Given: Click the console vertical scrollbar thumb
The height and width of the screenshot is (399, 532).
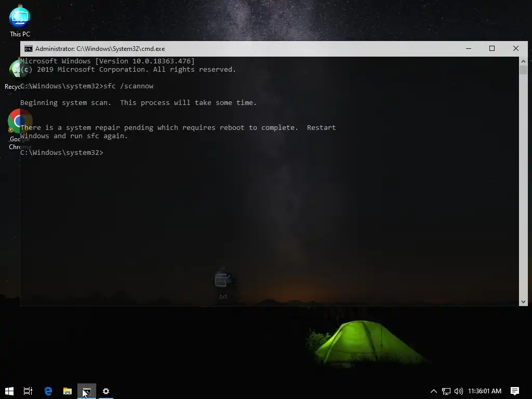Looking at the screenshot, I should 523,70.
